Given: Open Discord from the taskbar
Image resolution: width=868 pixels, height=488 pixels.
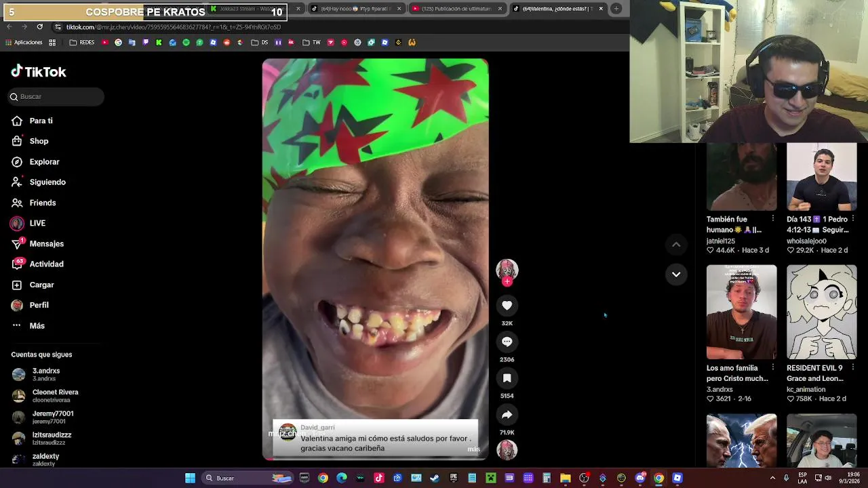Looking at the screenshot, I should point(639,478).
